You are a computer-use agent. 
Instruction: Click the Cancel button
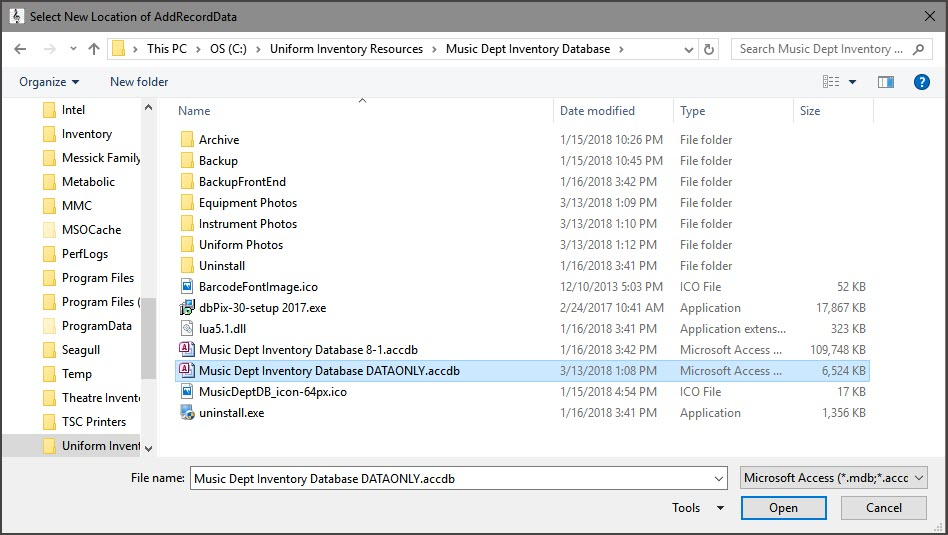[x=883, y=508]
